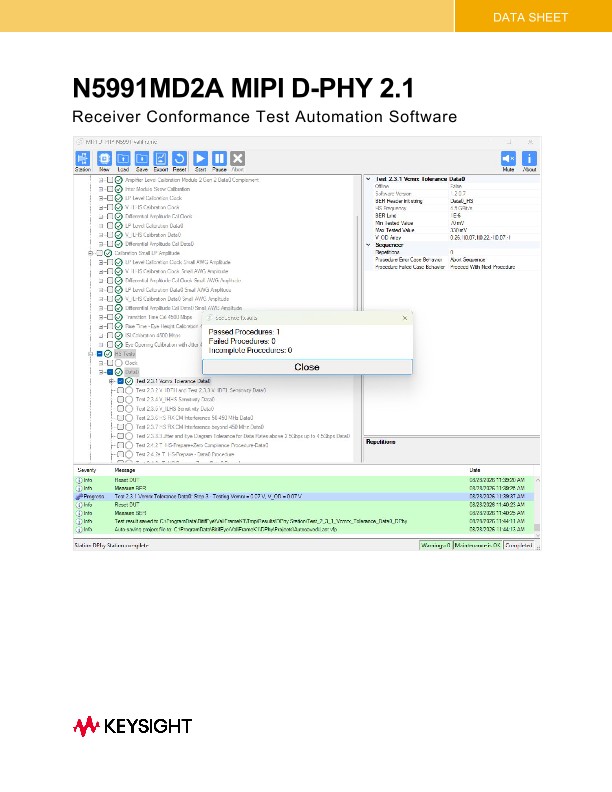The image size is (612, 792).
Task: Expand LP Level Calibration Clock node
Action: pos(101,198)
